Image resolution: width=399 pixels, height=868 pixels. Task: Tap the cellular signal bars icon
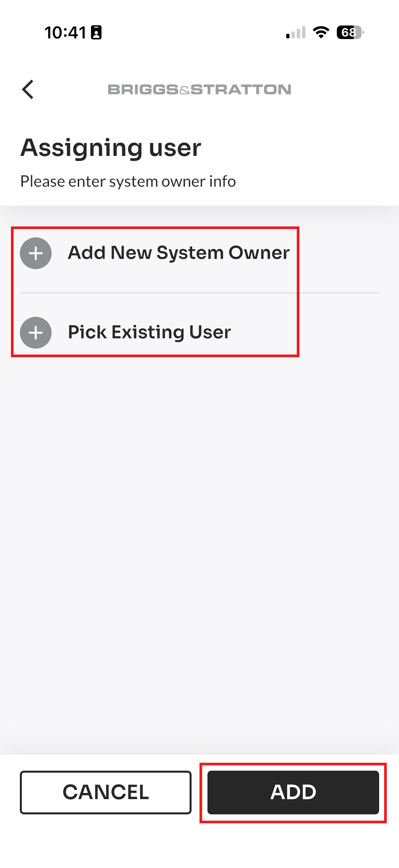(x=296, y=32)
